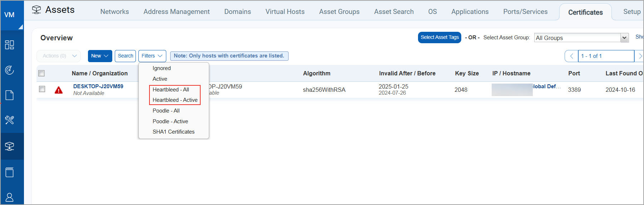Sort by Algorithm column header
Viewport: 644px width, 205px height.
click(x=317, y=73)
